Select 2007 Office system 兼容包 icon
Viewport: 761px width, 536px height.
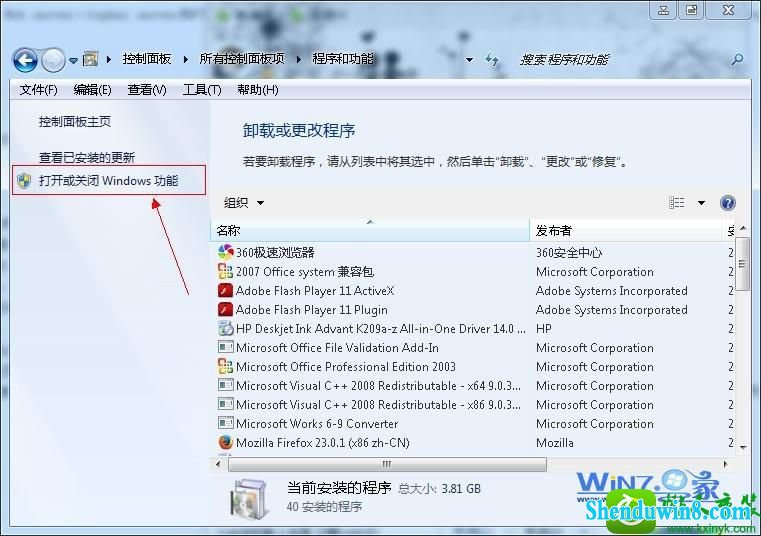click(225, 271)
